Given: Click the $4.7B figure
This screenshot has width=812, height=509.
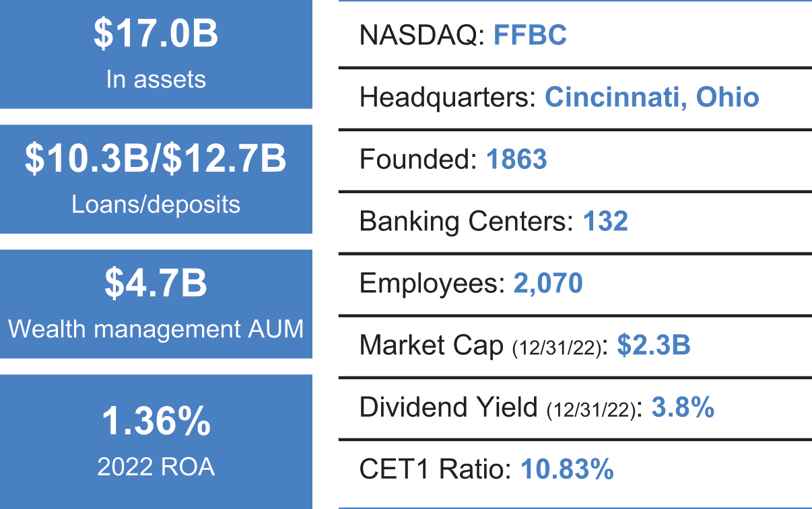Looking at the screenshot, I should pyautogui.click(x=156, y=284).
